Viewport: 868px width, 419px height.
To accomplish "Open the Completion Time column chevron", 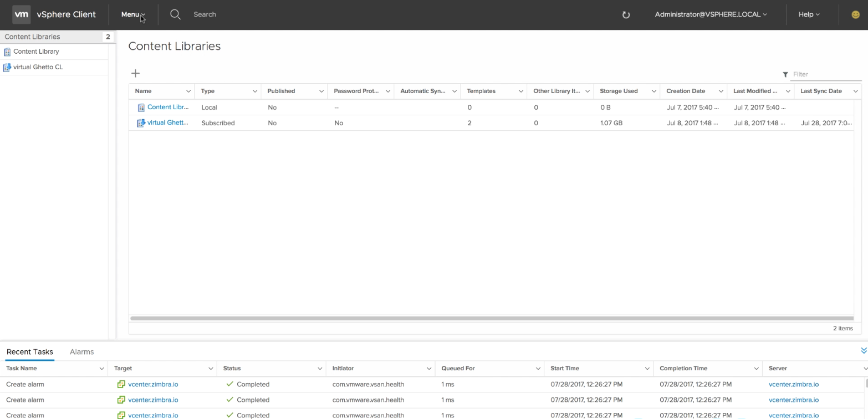I will [x=757, y=369].
